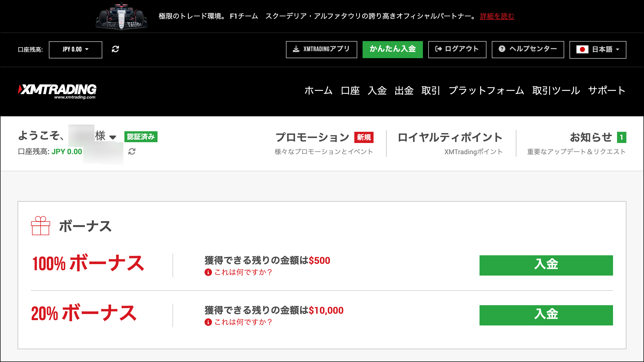Click the 詳細を読む link in the F1 banner
Screen dimensions: 644x362
[497, 16]
